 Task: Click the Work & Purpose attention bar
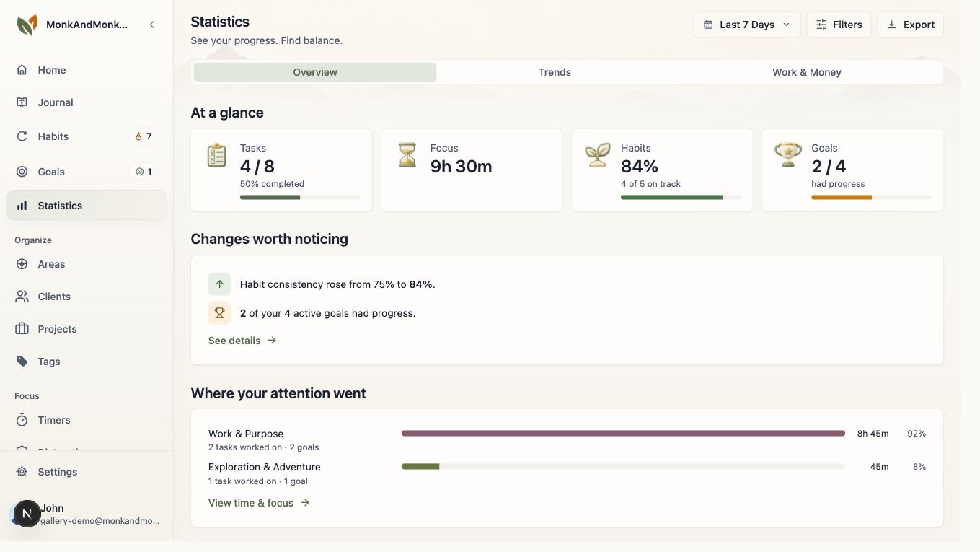click(623, 434)
